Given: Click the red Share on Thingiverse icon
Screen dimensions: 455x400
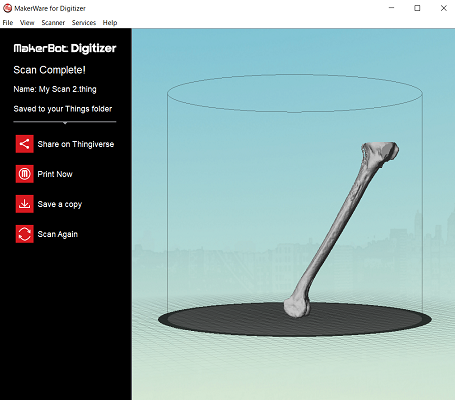Looking at the screenshot, I should click(25, 144).
